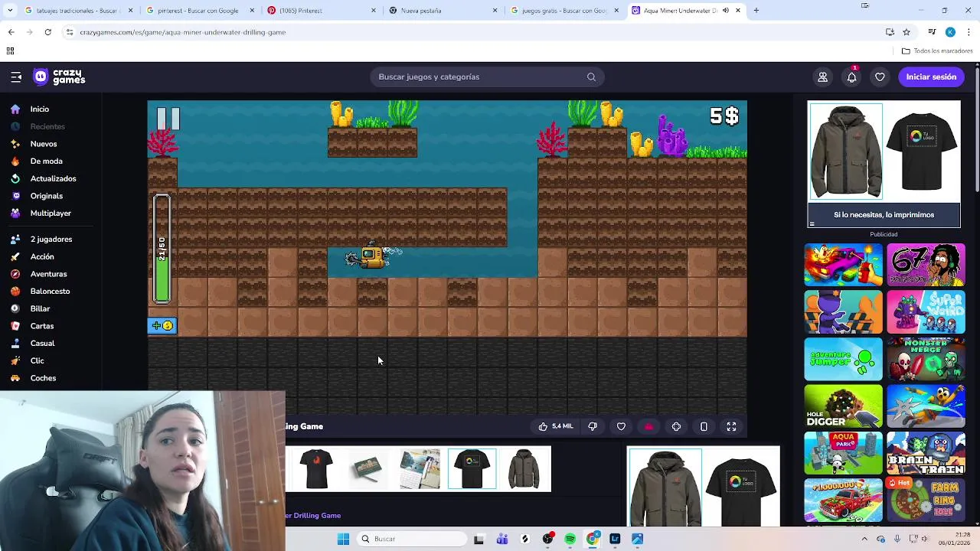
Task: Mute the Aqua Miner tab audio icon
Action: [725, 11]
